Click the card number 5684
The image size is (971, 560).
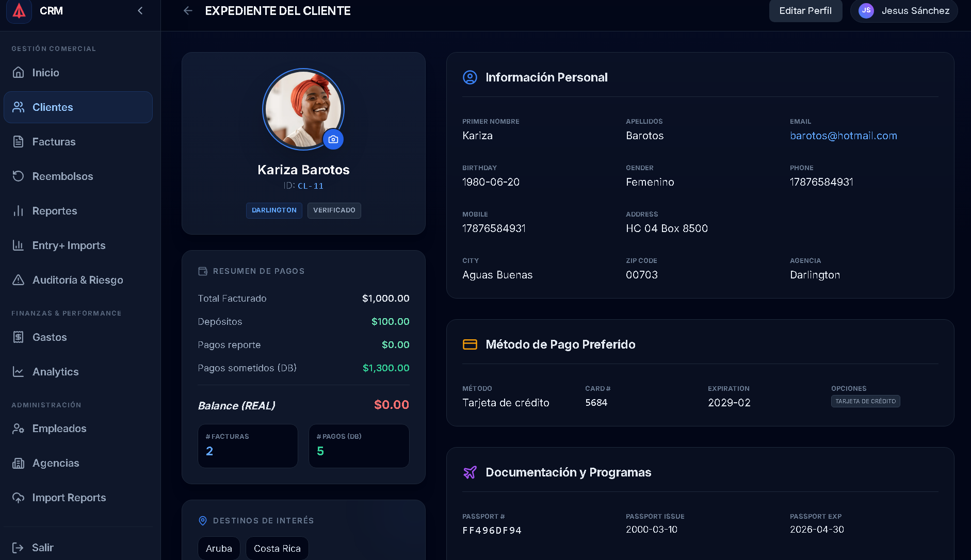596,403
